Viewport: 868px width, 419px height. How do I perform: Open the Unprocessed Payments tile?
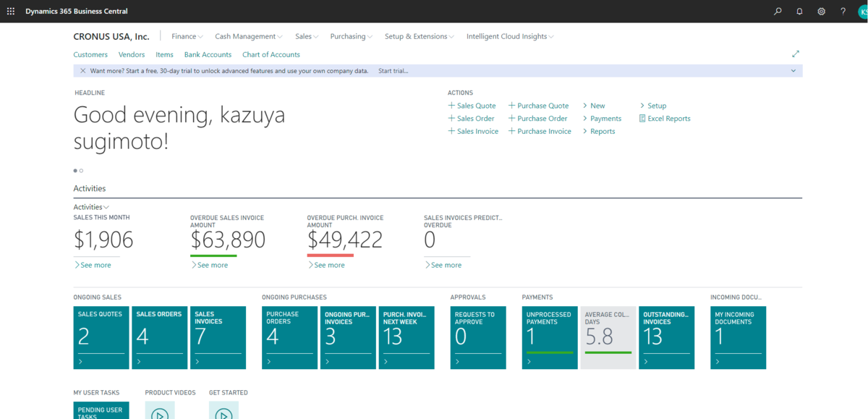pyautogui.click(x=550, y=338)
